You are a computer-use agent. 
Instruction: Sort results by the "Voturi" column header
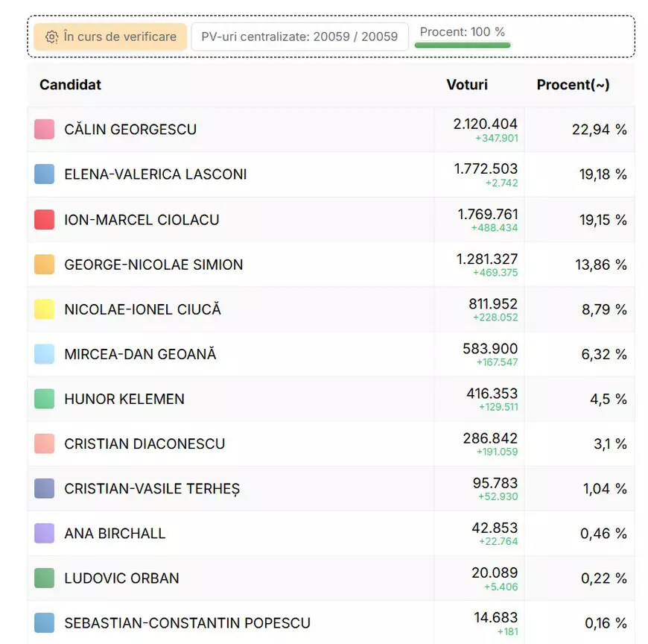467,85
